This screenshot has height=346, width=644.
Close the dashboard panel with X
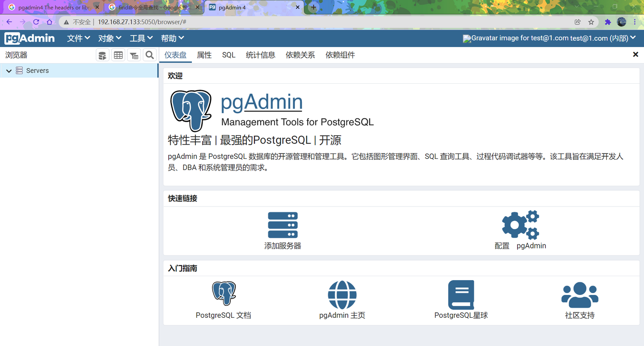point(636,55)
